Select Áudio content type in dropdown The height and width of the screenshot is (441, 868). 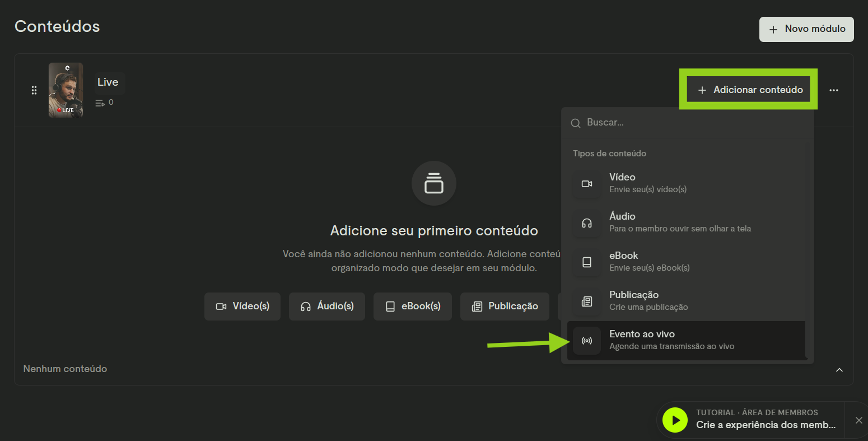pyautogui.click(x=688, y=222)
